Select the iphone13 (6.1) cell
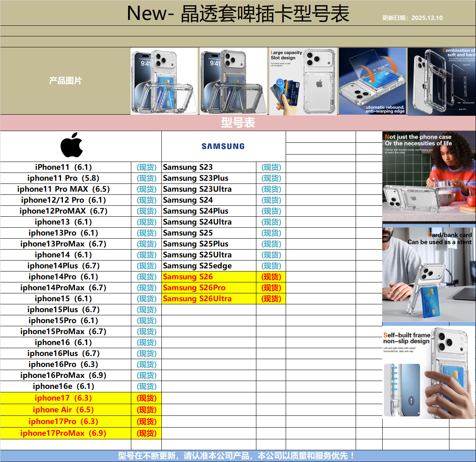The image size is (476, 462). tap(66, 222)
